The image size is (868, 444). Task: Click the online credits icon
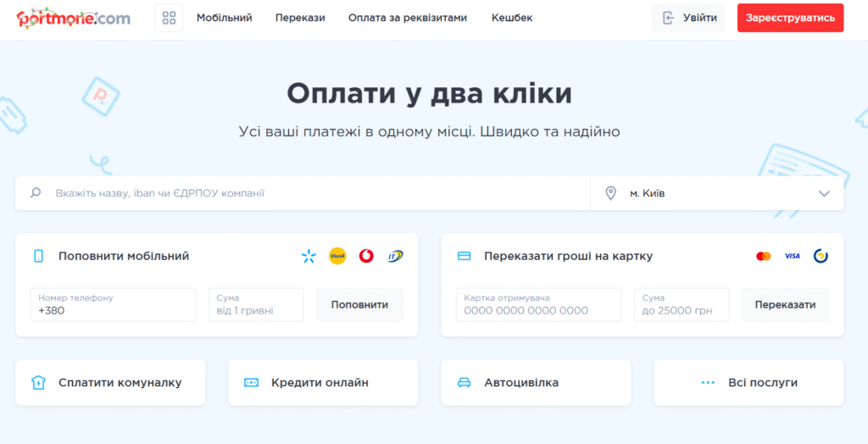251,382
